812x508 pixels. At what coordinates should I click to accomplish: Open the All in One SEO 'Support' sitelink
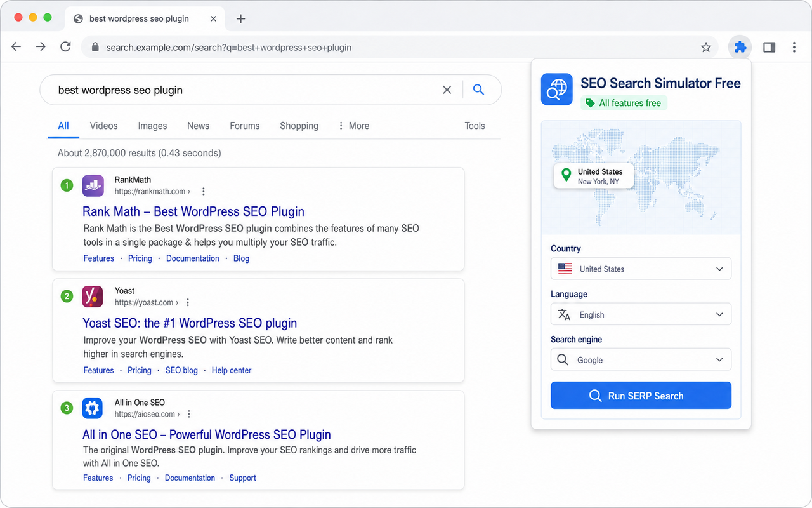[x=242, y=478]
